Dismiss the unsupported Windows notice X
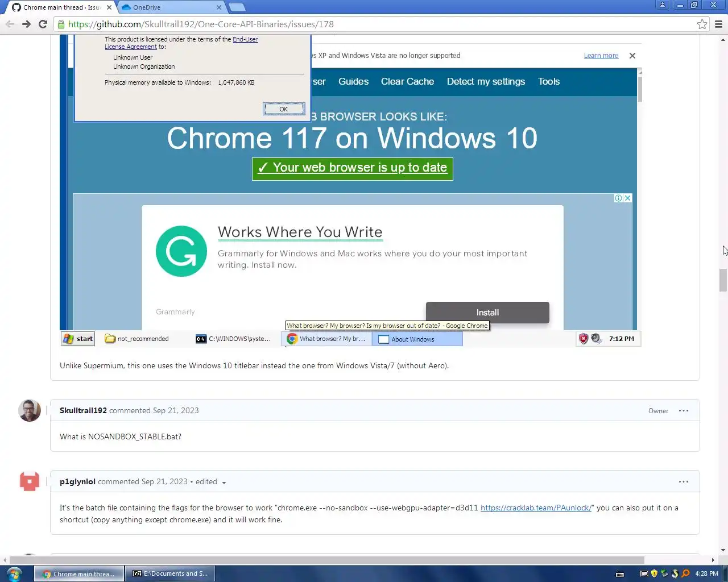The image size is (728, 582). click(x=632, y=56)
